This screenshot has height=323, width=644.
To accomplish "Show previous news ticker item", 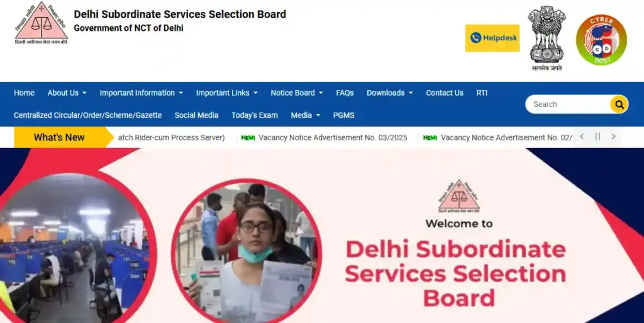I will pos(582,137).
